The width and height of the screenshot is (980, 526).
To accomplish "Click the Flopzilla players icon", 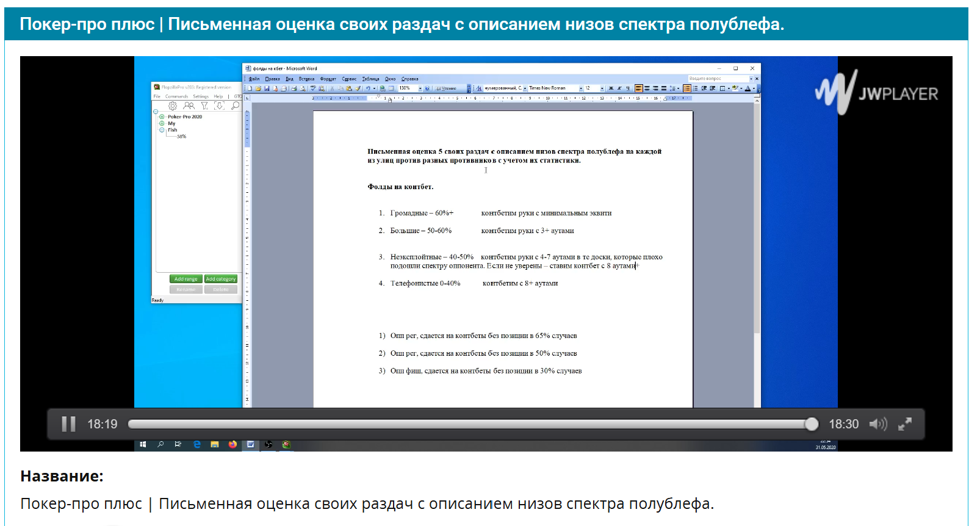I will [x=189, y=106].
